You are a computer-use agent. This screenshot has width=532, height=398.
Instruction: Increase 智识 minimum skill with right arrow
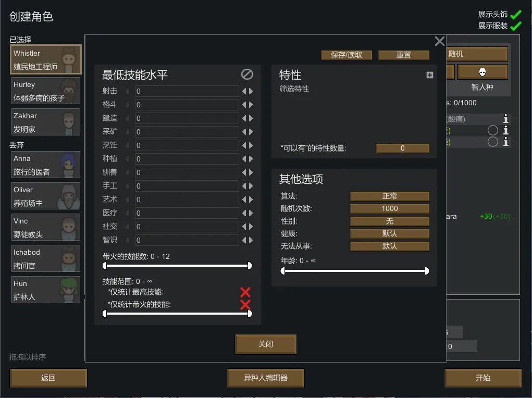click(251, 240)
